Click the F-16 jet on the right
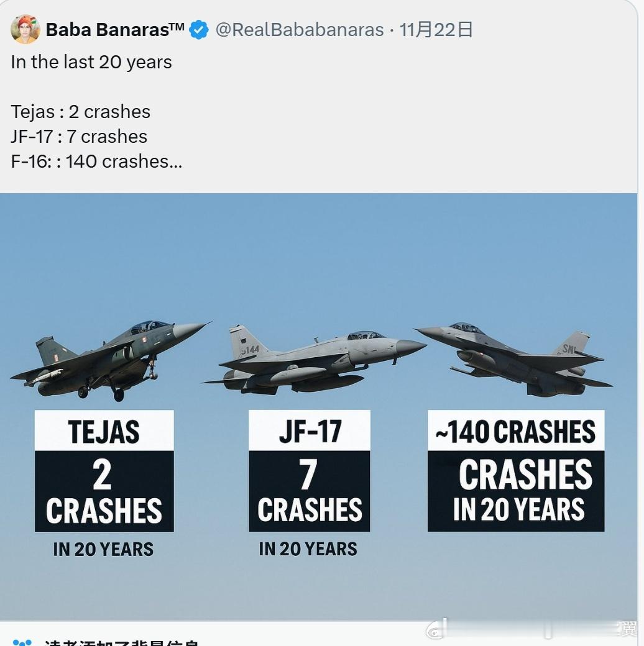Viewport: 644px width, 646px height. 513,359
